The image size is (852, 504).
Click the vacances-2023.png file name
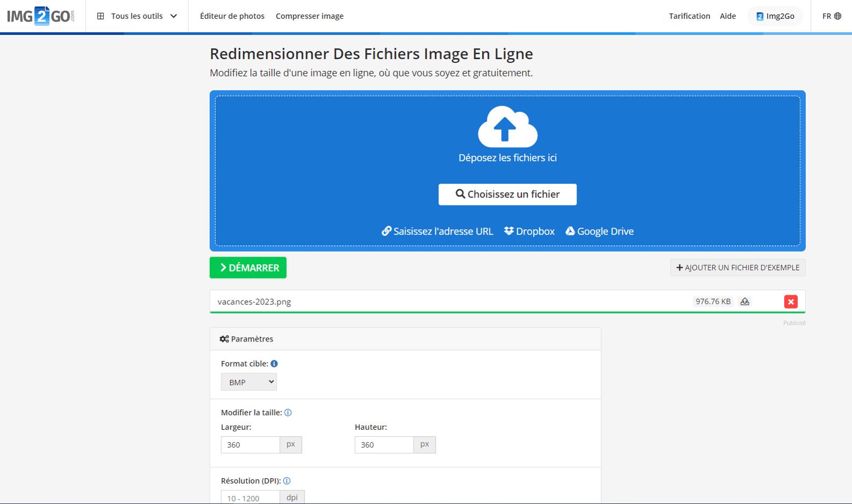pos(254,302)
